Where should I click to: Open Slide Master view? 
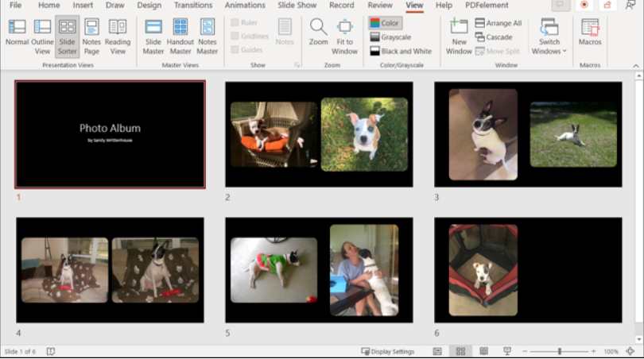153,34
